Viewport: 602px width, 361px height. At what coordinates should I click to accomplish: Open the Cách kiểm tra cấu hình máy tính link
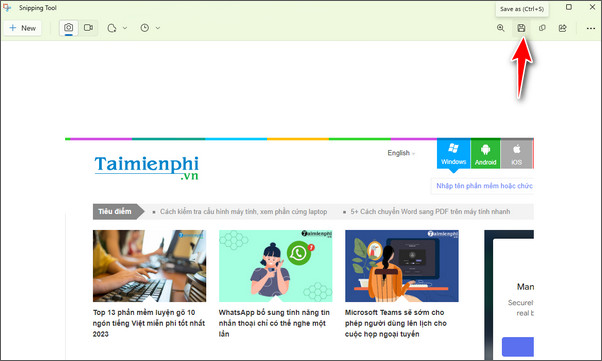pyautogui.click(x=243, y=212)
